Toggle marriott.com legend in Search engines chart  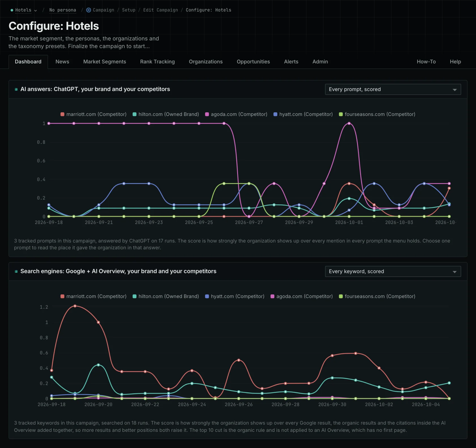93,296
